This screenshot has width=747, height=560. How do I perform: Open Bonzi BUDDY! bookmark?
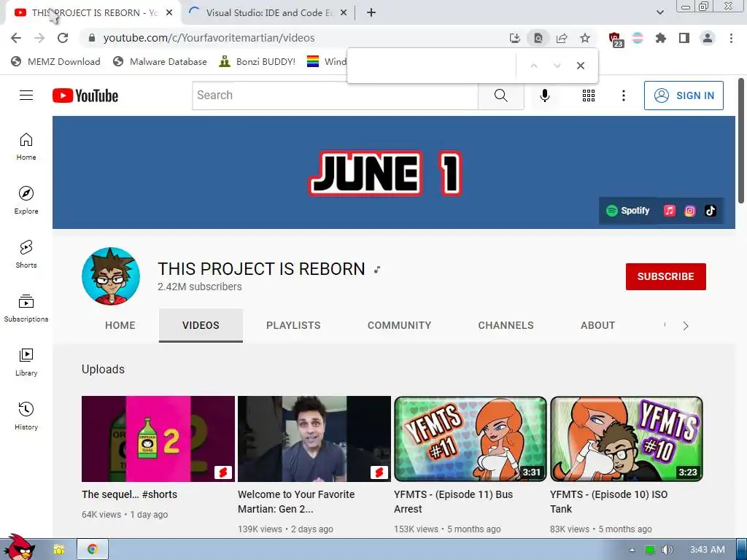[258, 61]
